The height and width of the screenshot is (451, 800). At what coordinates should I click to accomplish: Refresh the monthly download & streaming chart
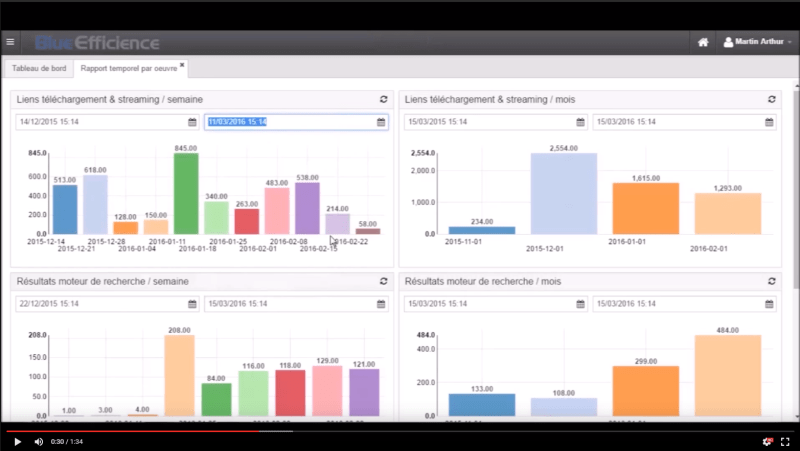point(771,100)
